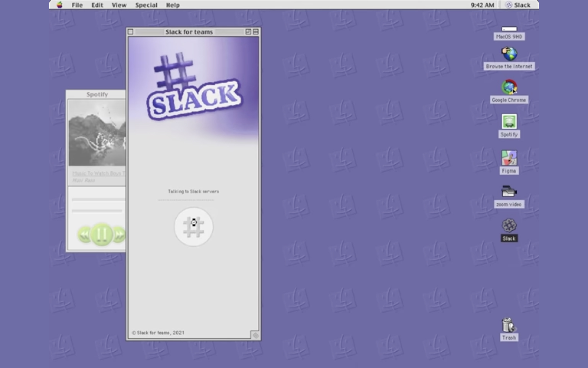
Task: Collapse the Slack for teams window
Action: pos(256,32)
